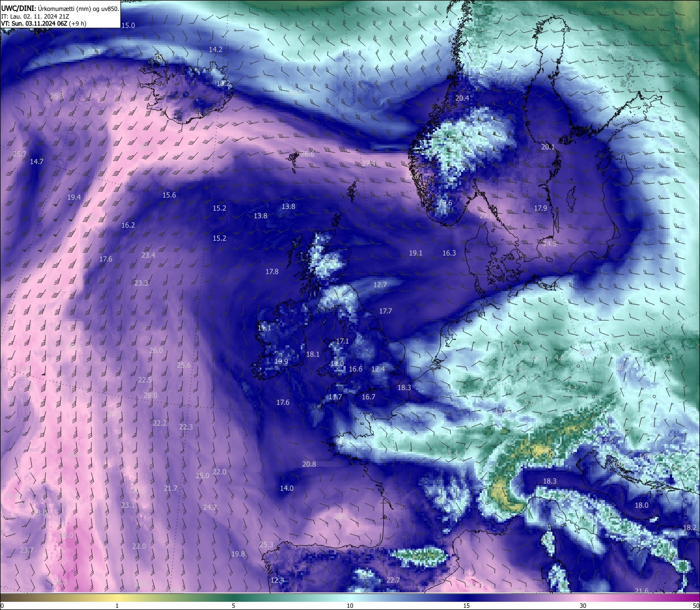
Task: Click the 23.3 map value
Action: click(x=141, y=283)
